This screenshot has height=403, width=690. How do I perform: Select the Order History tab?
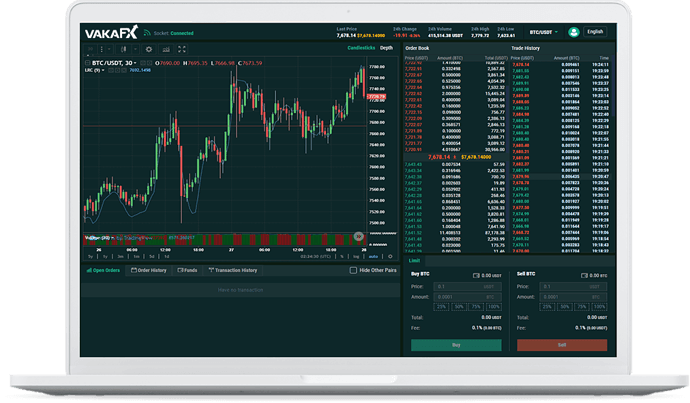click(x=149, y=270)
